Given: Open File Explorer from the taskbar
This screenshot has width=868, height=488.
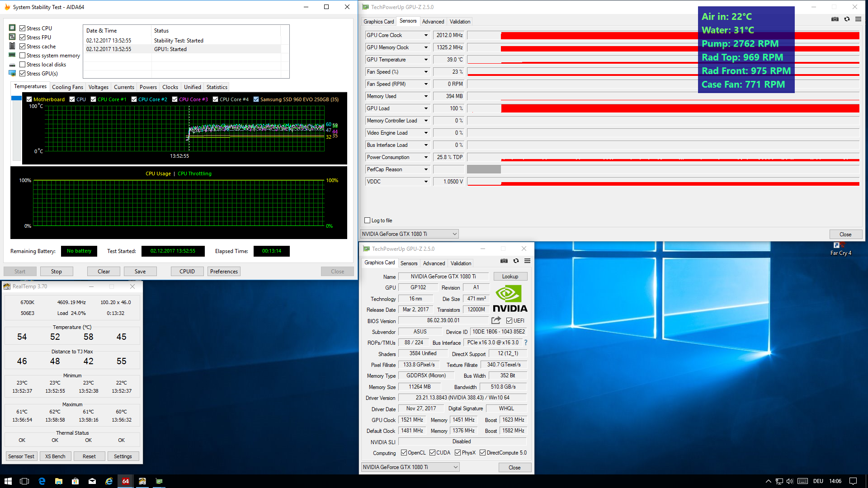Looking at the screenshot, I should [x=59, y=481].
